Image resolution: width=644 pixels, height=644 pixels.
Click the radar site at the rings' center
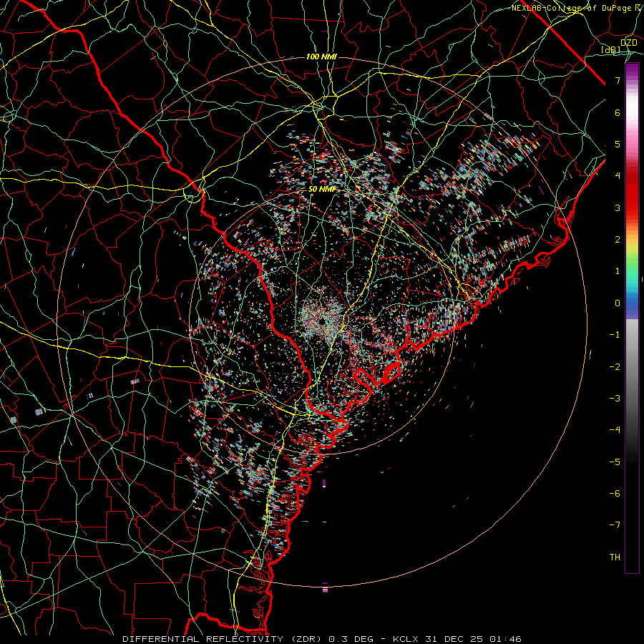(x=323, y=321)
